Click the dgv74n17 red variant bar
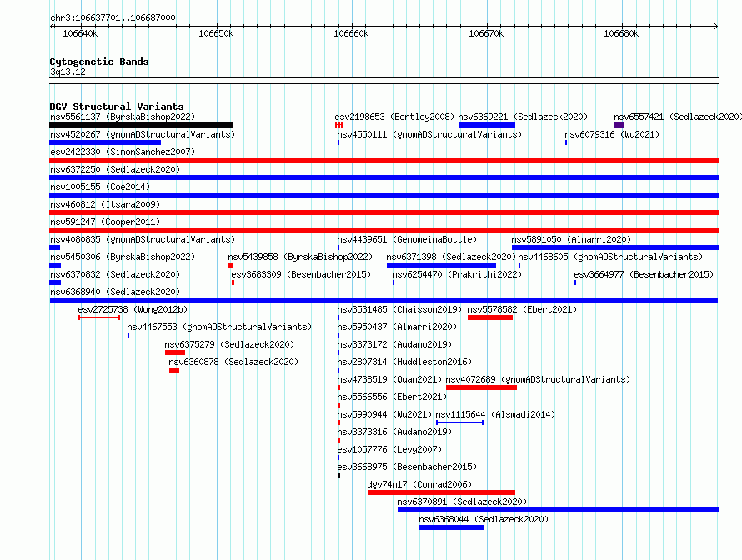Viewport: 742px width, 560px height. point(441,492)
